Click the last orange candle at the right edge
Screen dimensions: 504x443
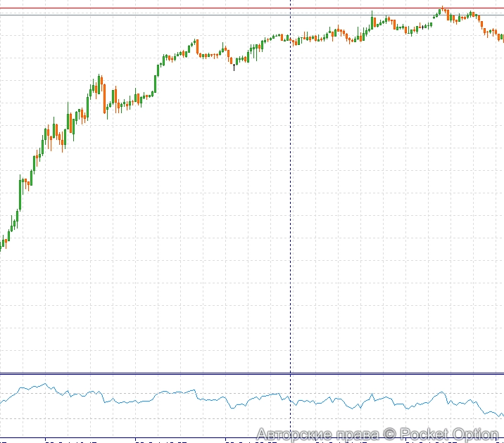502,38
